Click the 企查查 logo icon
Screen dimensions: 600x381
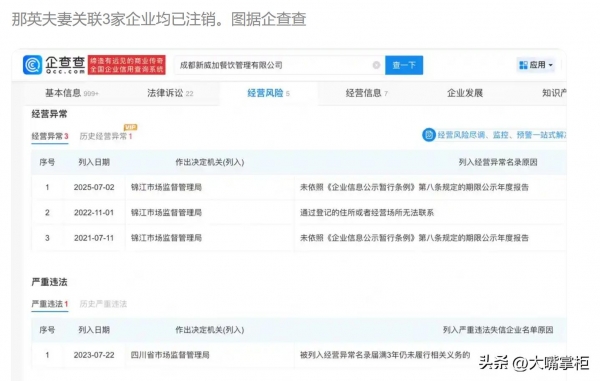pos(33,65)
